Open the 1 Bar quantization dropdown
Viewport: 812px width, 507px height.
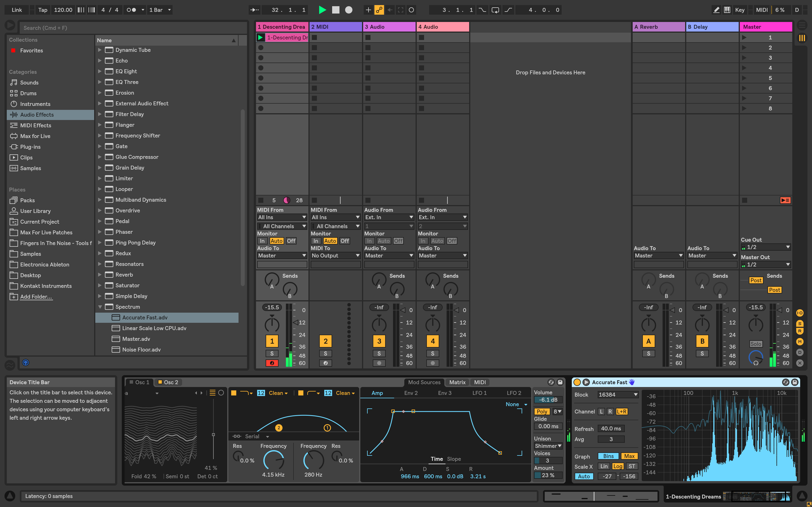(160, 10)
